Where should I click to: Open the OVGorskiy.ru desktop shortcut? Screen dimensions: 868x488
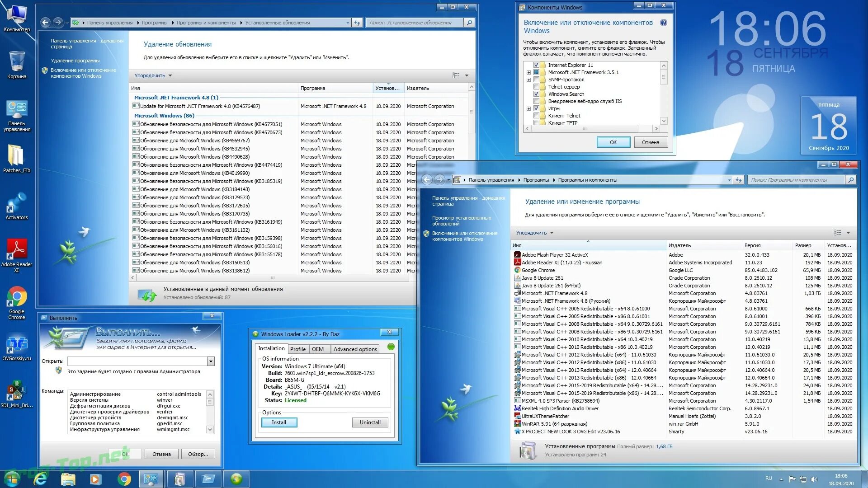17,348
